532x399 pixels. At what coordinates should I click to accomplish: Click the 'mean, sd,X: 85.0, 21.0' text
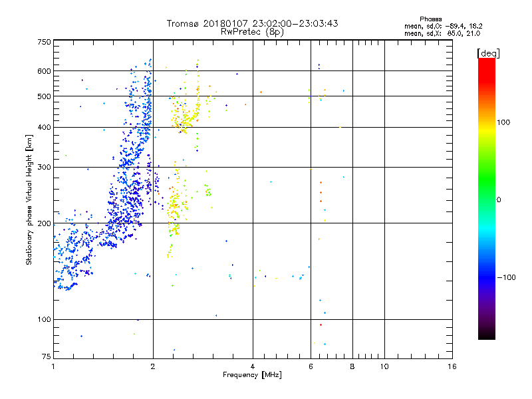click(x=442, y=33)
